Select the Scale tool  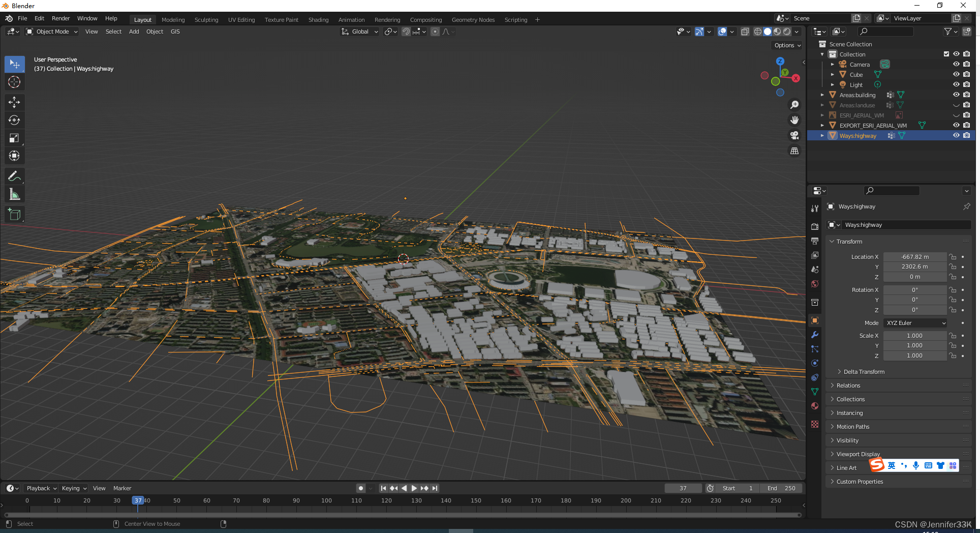tap(14, 138)
